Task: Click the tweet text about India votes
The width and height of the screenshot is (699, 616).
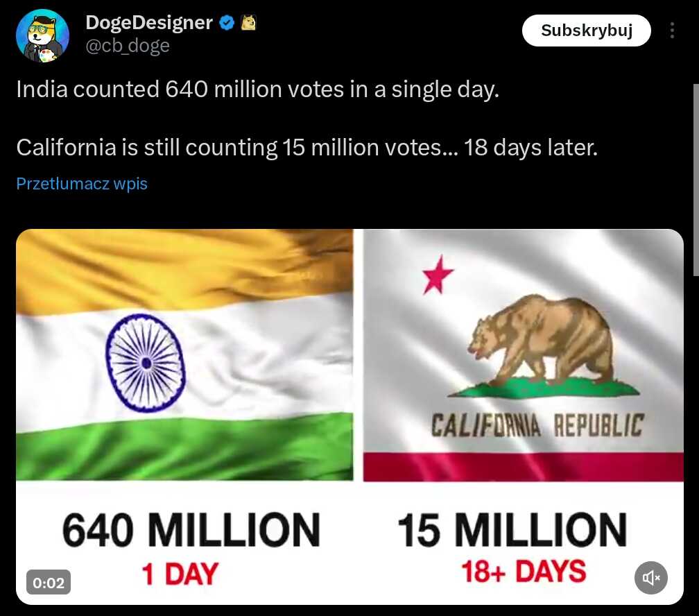Action: 258,89
